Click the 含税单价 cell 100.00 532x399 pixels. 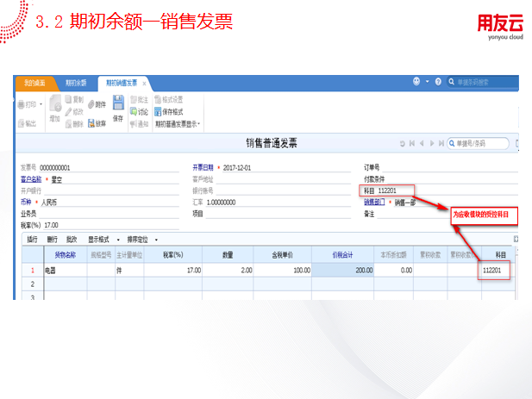(282, 271)
